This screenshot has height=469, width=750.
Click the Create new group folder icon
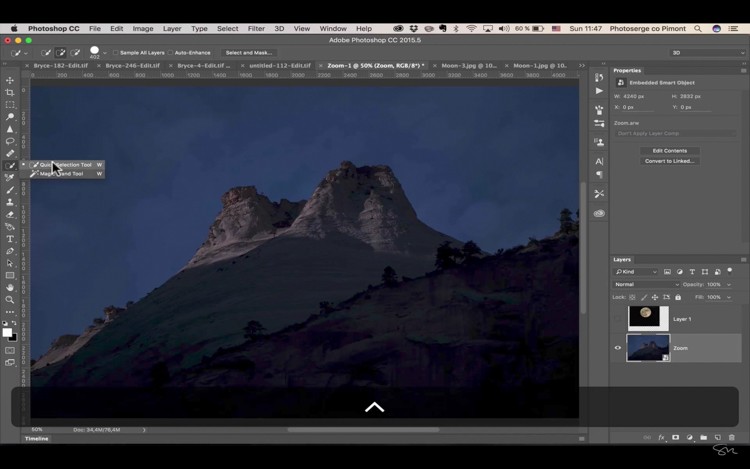pyautogui.click(x=703, y=437)
